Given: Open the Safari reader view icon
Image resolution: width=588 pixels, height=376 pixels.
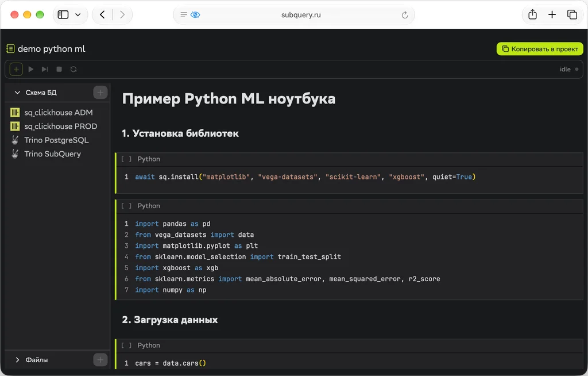Looking at the screenshot, I should pos(183,14).
